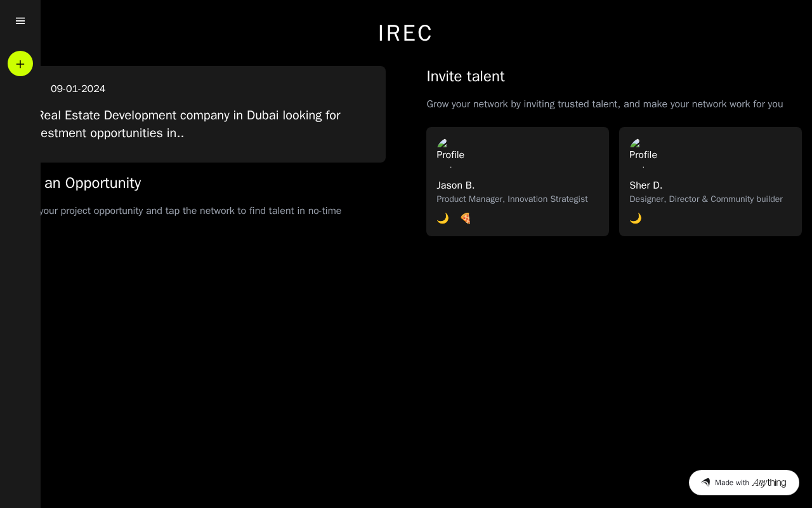Screen dimensions: 812x508
Task: Click the yellow plus button
Action: 20,63
